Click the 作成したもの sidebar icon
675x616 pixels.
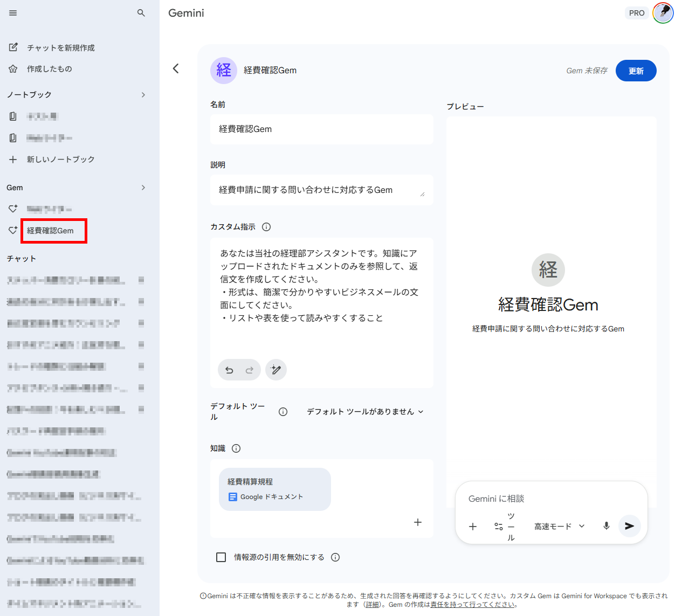point(13,69)
